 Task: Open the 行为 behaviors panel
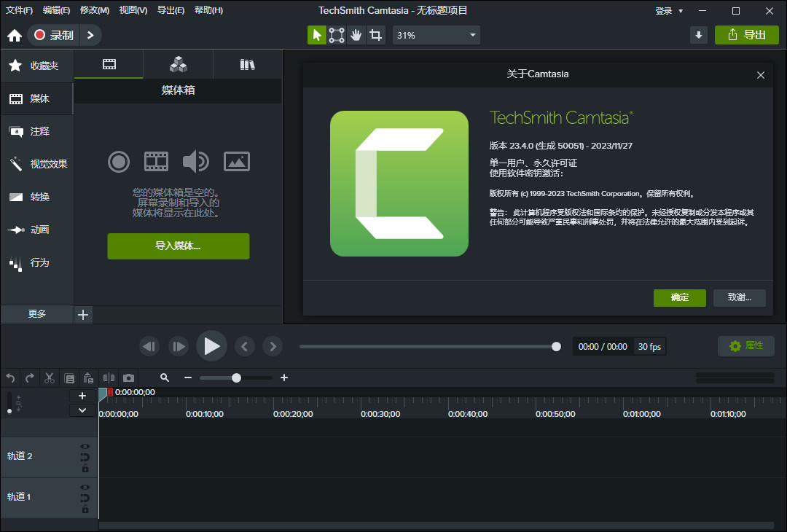[x=36, y=262]
